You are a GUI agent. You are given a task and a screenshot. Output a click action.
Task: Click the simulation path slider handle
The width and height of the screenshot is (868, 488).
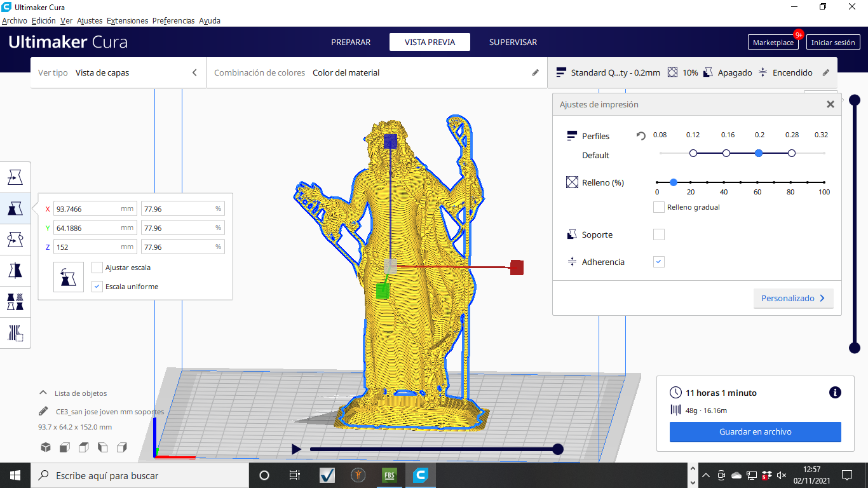pos(558,449)
